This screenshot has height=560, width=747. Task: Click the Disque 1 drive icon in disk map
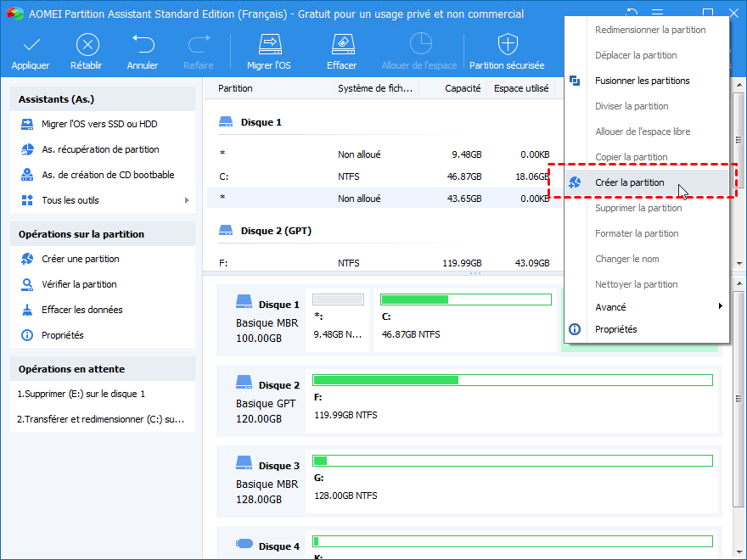pos(244,303)
